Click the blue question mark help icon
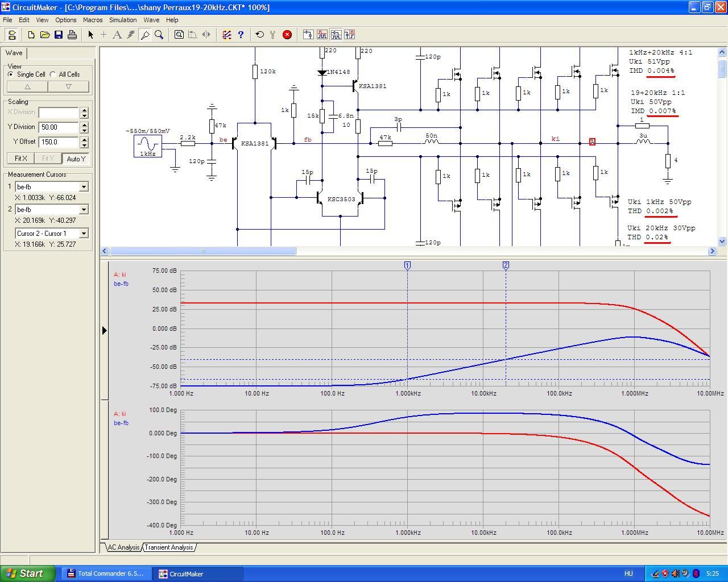Image resolution: width=728 pixels, height=582 pixels. pos(241,35)
